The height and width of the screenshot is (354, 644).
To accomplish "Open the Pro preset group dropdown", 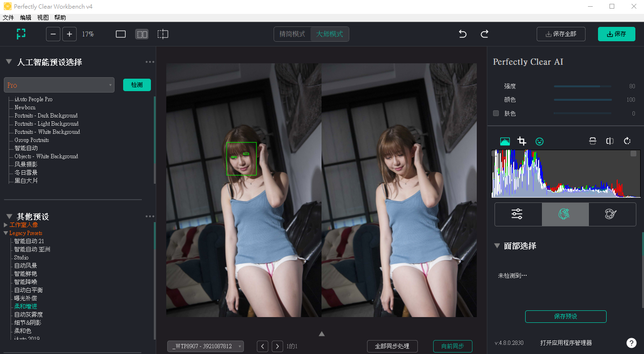I will 59,85.
